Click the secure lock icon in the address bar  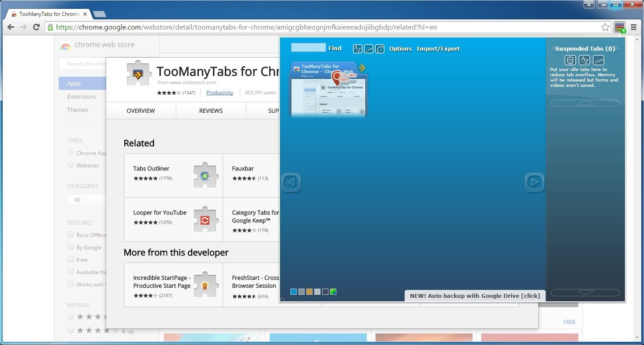pos(50,27)
